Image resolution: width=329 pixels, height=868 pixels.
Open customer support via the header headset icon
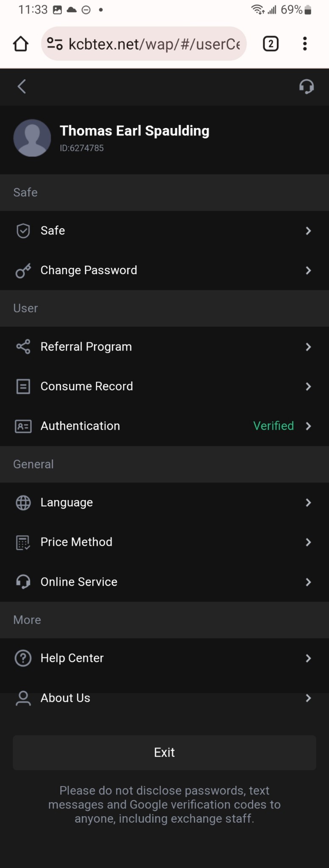[306, 86]
